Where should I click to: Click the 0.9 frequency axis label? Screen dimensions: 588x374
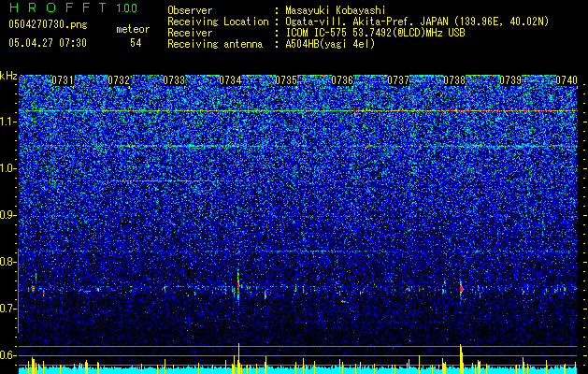pos(8,215)
